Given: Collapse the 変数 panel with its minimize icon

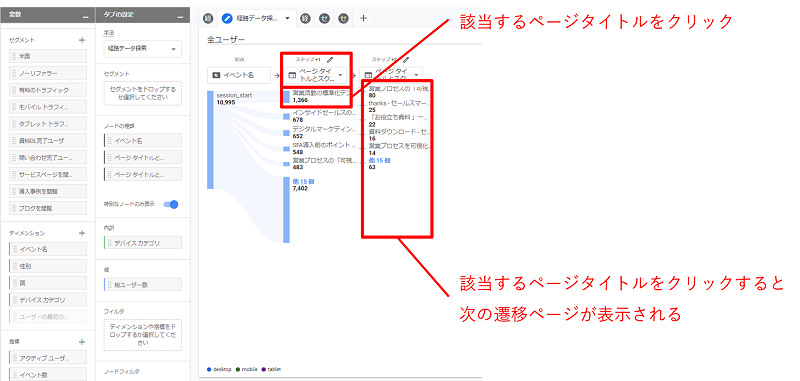Looking at the screenshot, I should [85, 17].
